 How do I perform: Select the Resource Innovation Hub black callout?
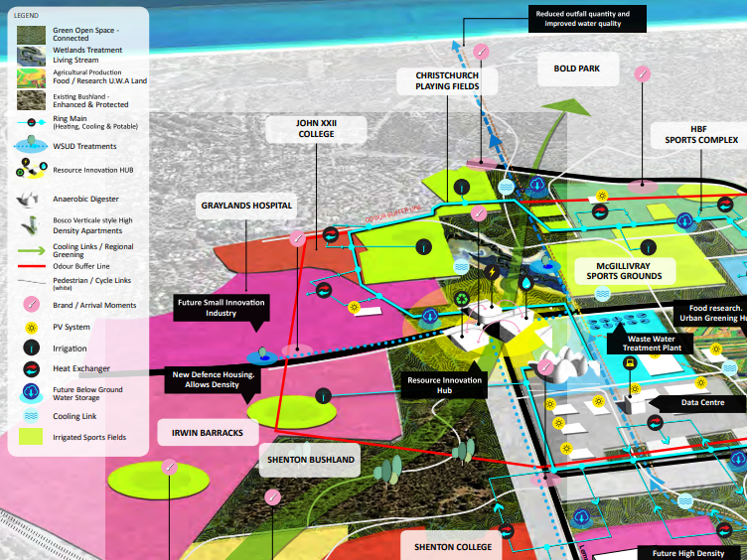pyautogui.click(x=444, y=385)
